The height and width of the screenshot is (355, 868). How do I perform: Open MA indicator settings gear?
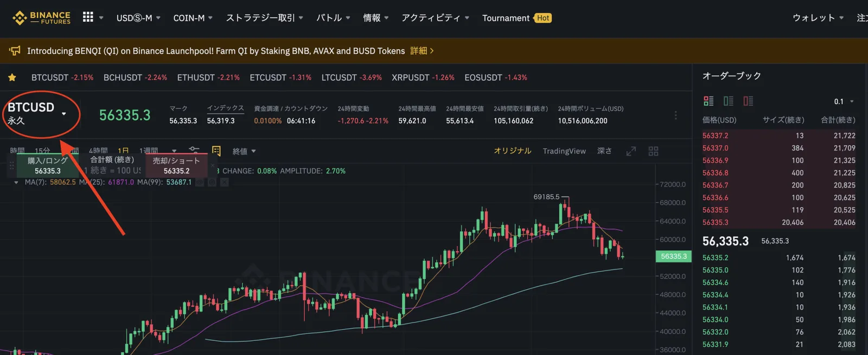[212, 182]
